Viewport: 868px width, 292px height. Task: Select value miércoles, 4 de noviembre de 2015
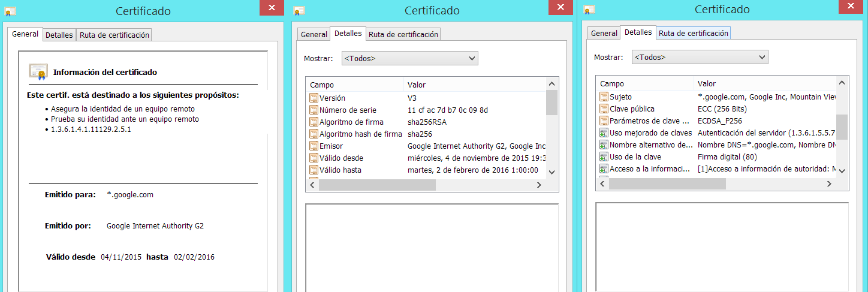coord(477,158)
